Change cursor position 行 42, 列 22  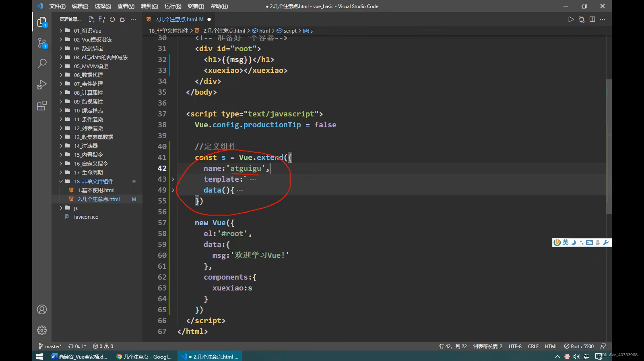453,346
